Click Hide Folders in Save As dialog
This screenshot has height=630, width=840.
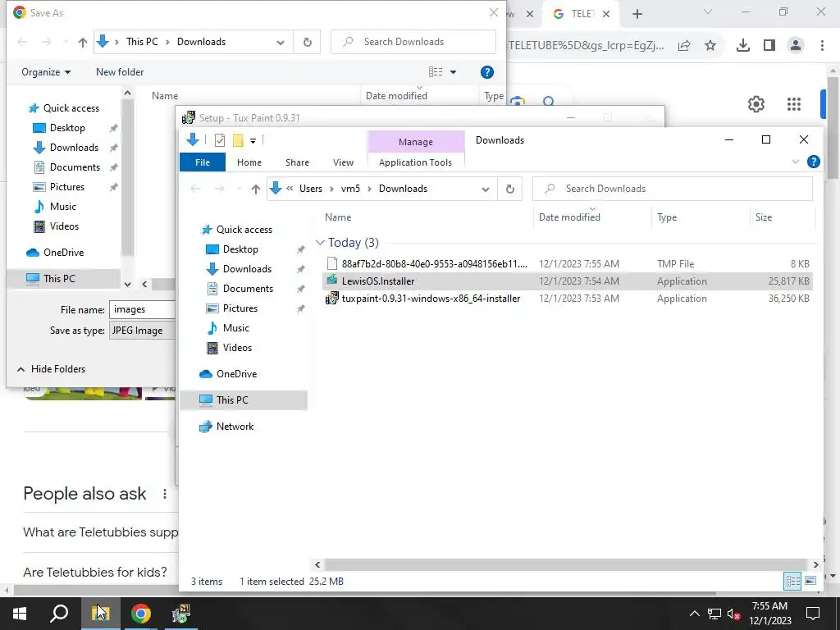52,369
